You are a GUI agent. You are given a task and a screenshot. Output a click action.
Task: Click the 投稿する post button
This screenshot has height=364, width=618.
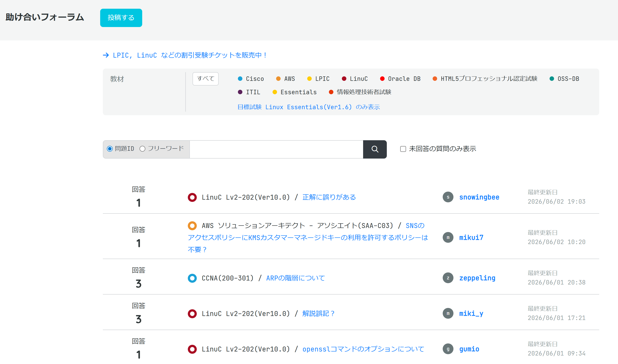click(x=121, y=18)
